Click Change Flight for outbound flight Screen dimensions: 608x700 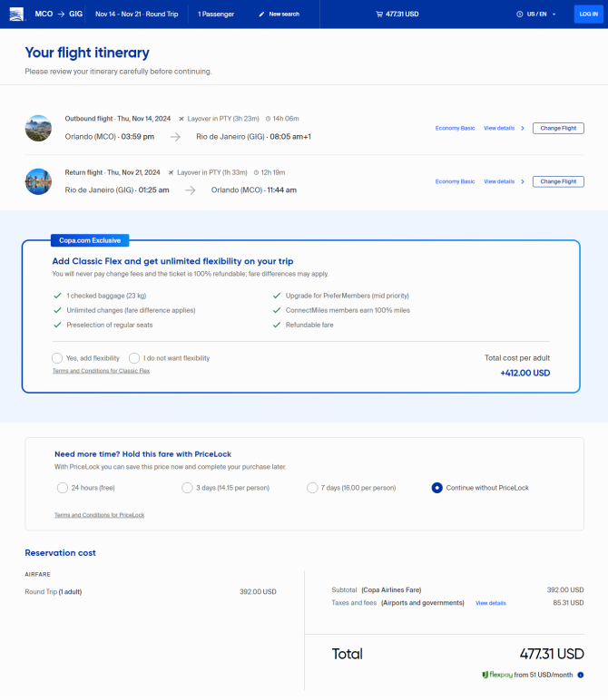coord(558,128)
